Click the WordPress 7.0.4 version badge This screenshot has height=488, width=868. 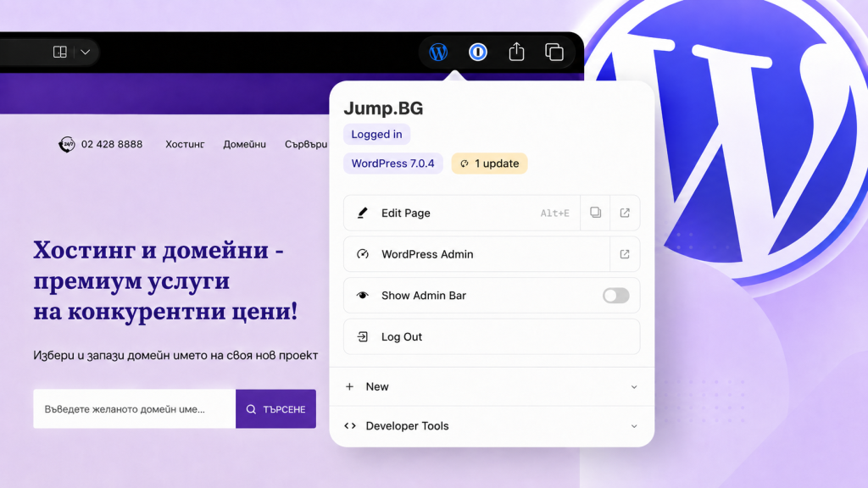[393, 164]
